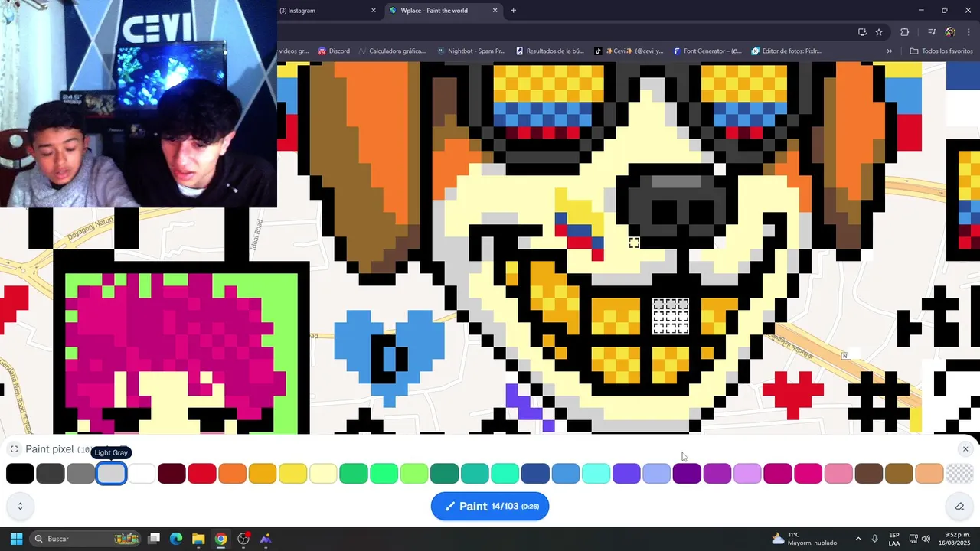Open the ESP LAA language selector
980x551 pixels.
click(894, 539)
